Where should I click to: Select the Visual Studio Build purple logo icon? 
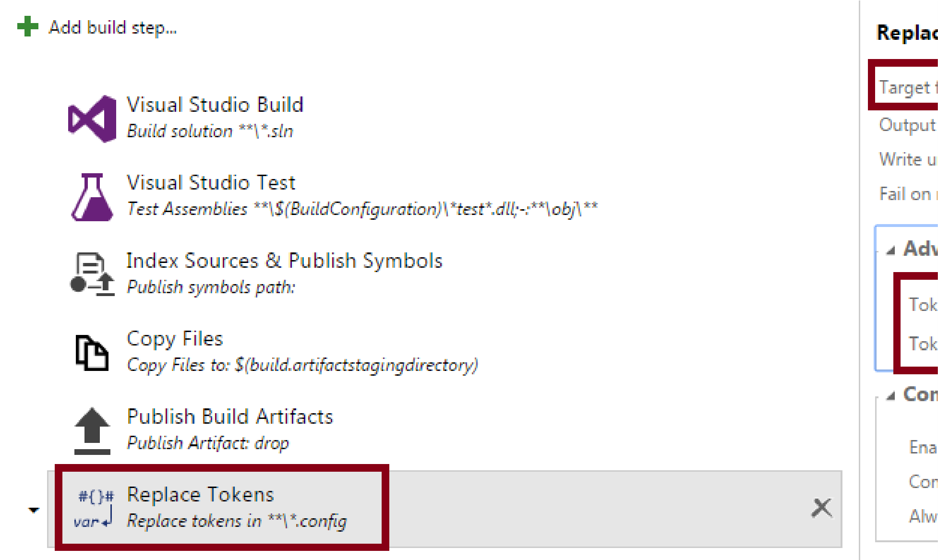point(92,119)
